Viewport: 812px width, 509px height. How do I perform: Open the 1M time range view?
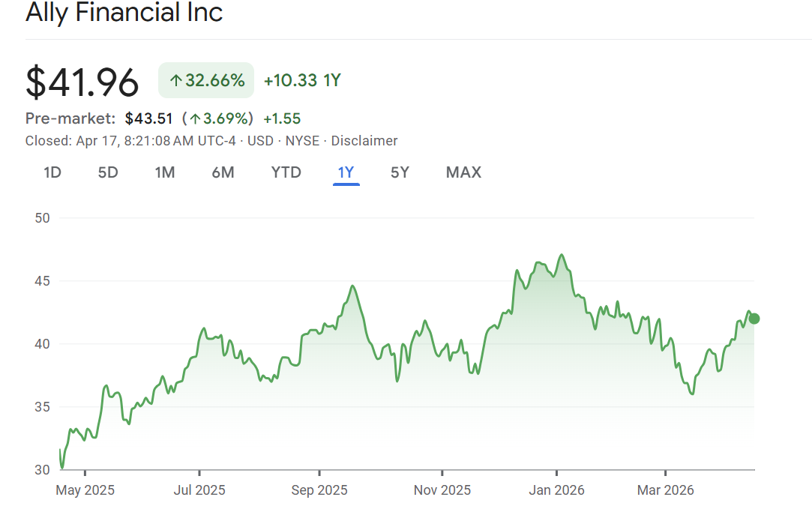pos(165,172)
